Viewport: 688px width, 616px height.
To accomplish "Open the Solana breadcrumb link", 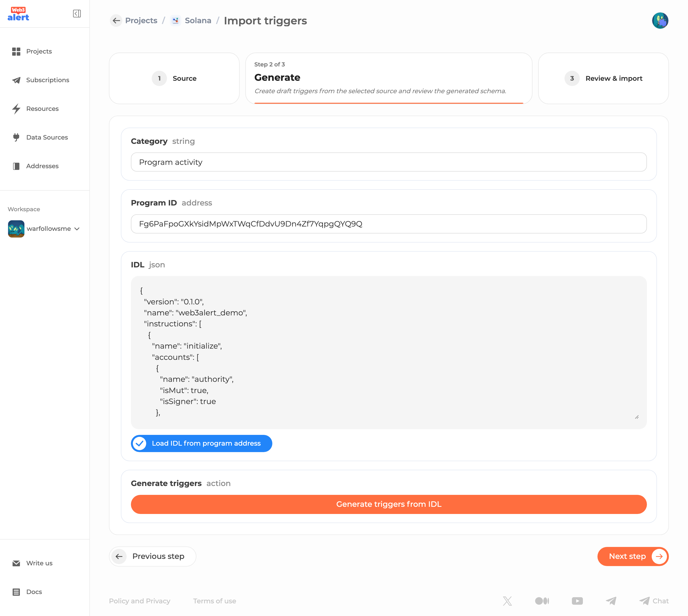I will coord(198,21).
